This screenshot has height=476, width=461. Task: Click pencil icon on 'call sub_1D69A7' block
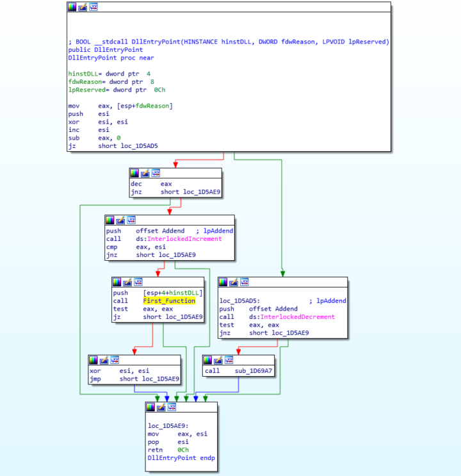point(218,360)
